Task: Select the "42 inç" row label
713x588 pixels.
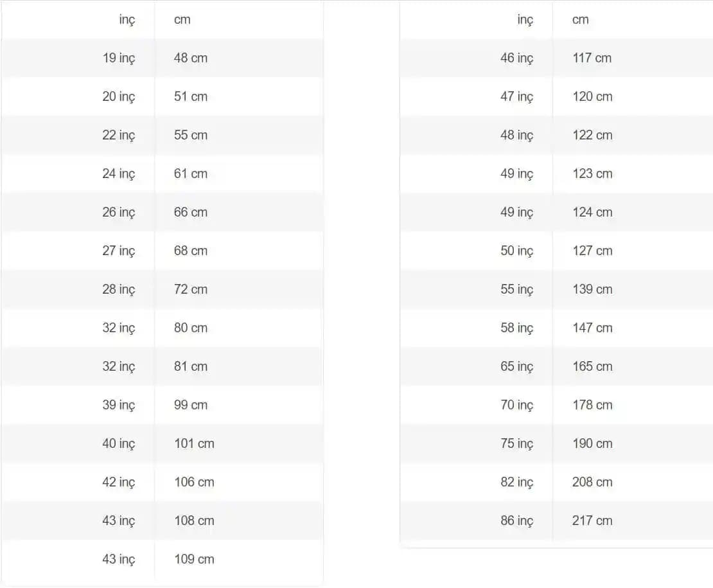Action: tap(119, 482)
